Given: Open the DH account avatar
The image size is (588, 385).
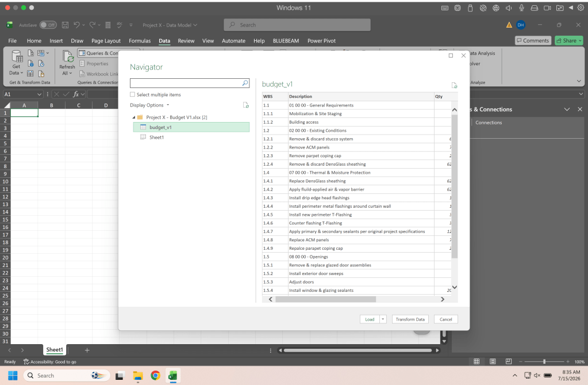Looking at the screenshot, I should click(x=521, y=25).
